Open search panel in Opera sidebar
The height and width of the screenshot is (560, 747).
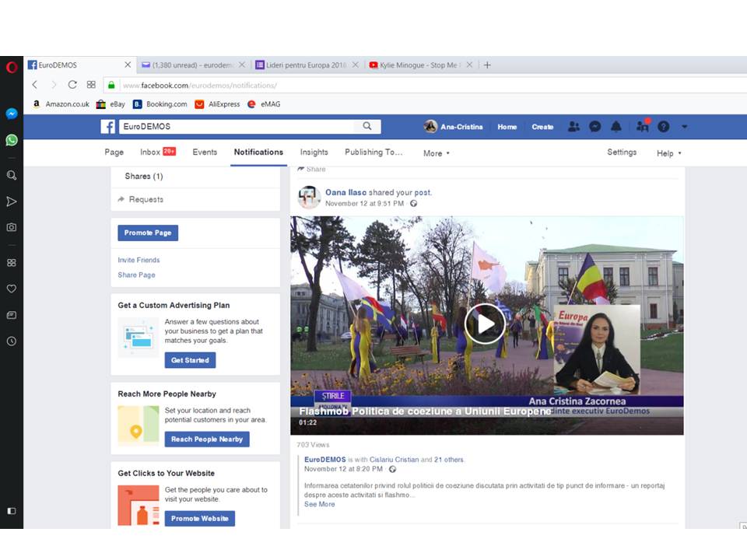[12, 175]
